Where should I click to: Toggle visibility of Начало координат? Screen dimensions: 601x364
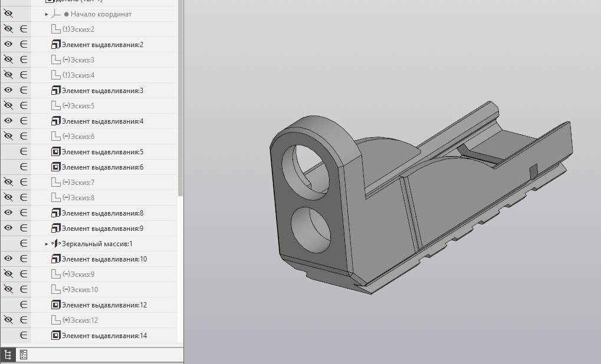point(8,14)
